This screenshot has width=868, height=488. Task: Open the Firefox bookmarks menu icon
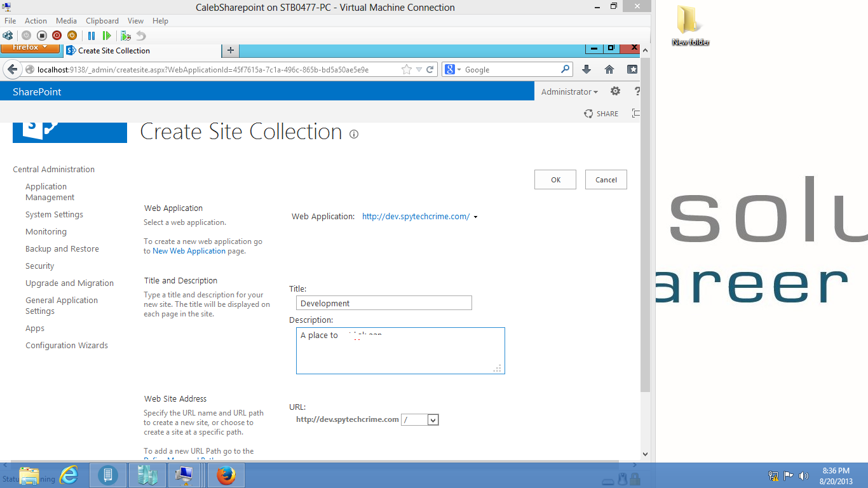[632, 69]
